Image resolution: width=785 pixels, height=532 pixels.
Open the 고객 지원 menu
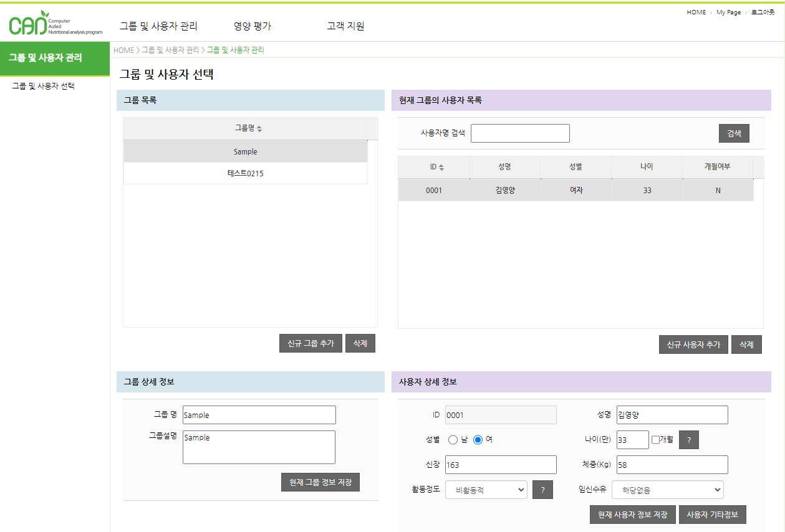(x=345, y=26)
